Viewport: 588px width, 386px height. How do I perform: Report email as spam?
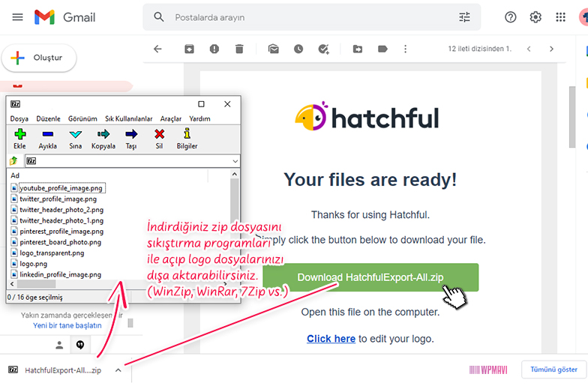tap(214, 49)
